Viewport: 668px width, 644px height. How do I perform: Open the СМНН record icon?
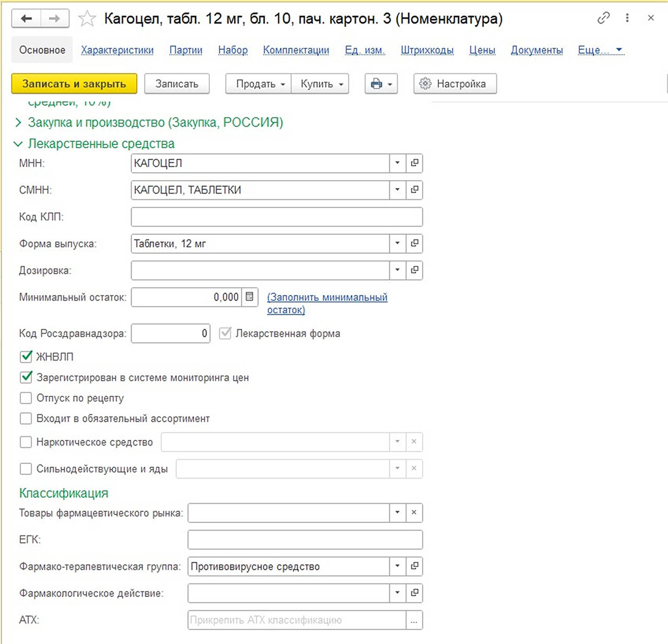(x=414, y=189)
